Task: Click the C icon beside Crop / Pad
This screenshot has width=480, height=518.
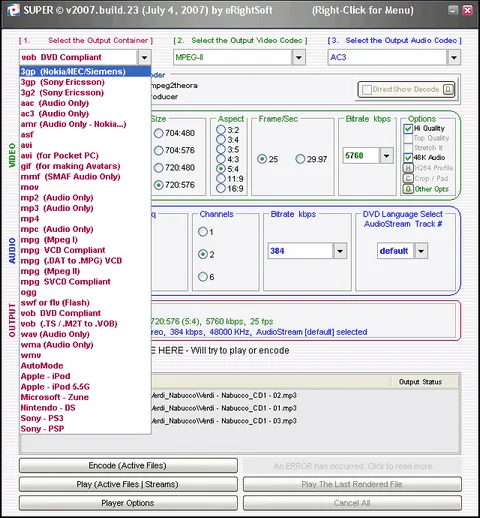Action: (x=408, y=179)
